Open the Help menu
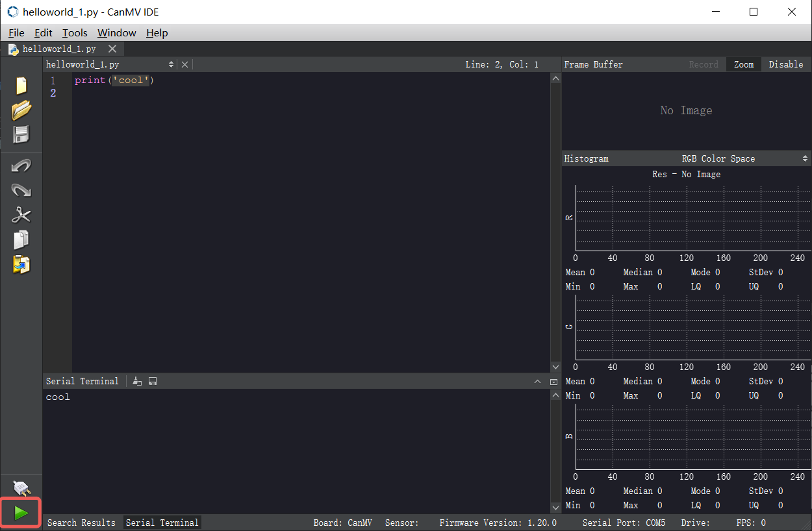 click(157, 32)
